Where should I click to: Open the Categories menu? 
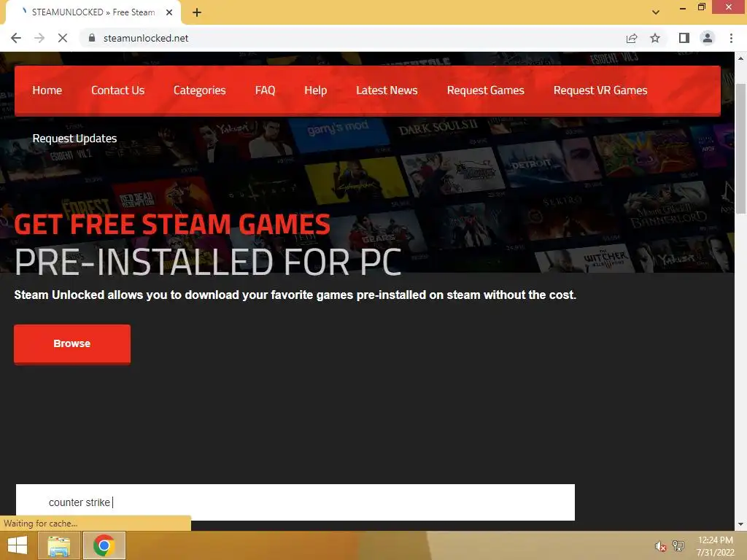[200, 90]
